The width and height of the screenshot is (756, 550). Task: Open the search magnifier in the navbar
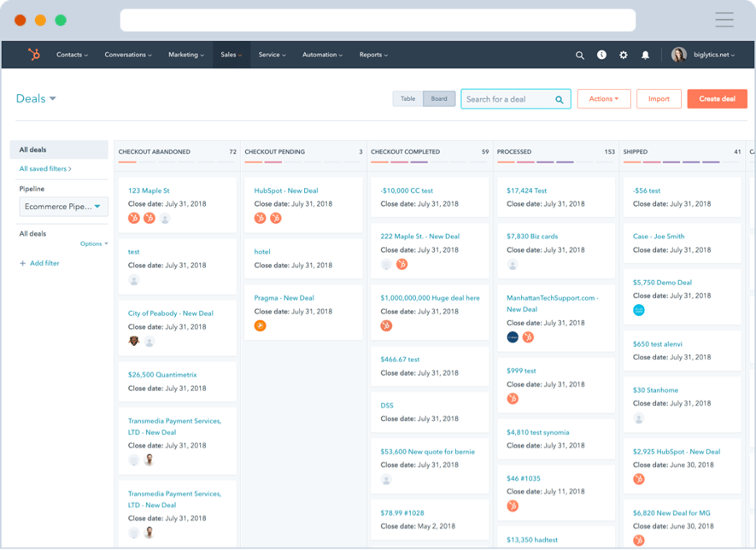pyautogui.click(x=579, y=55)
